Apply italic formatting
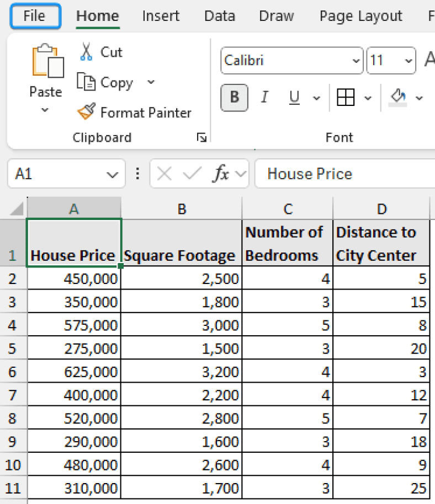This screenshot has height=504, width=435. pyautogui.click(x=264, y=98)
